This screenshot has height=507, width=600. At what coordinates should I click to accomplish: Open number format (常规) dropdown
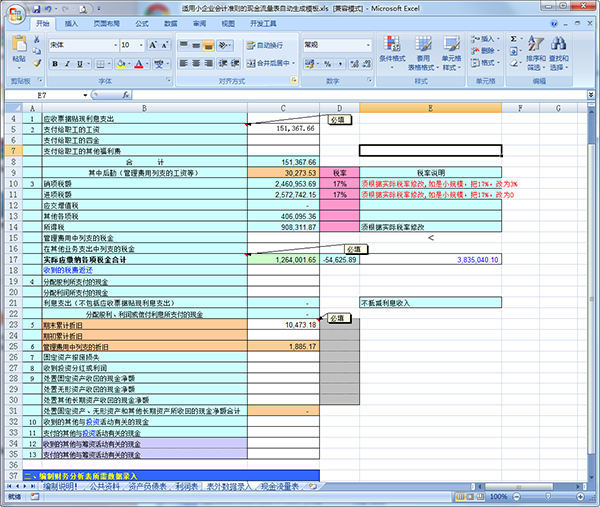(368, 45)
